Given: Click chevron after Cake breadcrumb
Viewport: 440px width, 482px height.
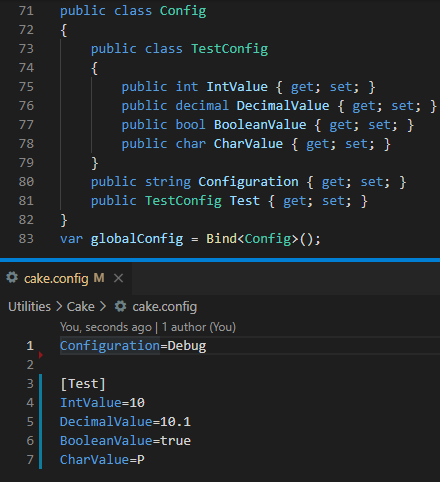Looking at the screenshot, I should (103, 307).
